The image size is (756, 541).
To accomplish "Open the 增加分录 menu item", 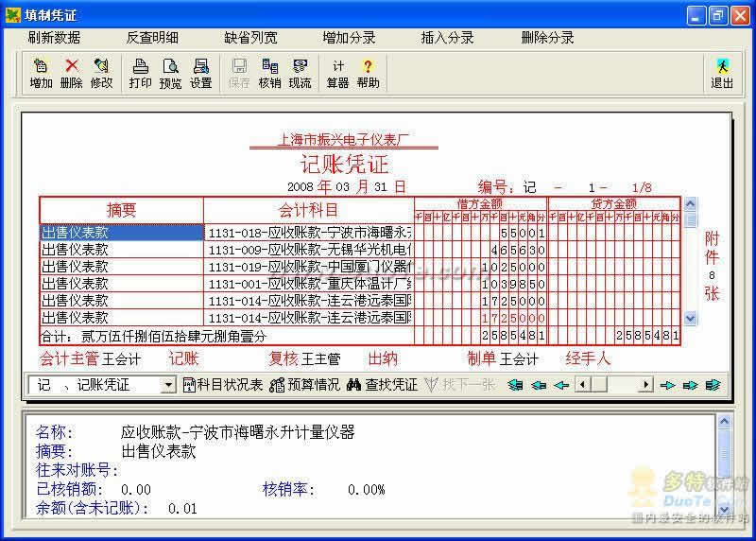I will click(x=349, y=38).
